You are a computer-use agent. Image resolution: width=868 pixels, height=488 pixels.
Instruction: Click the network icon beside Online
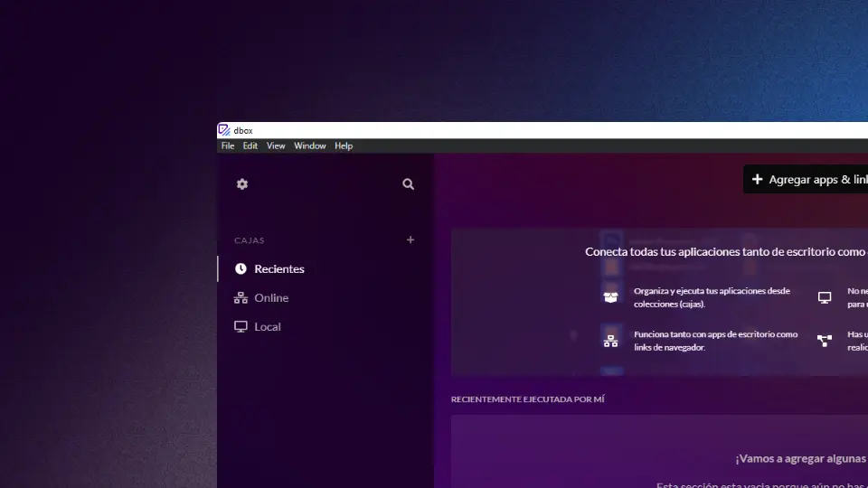pos(241,298)
